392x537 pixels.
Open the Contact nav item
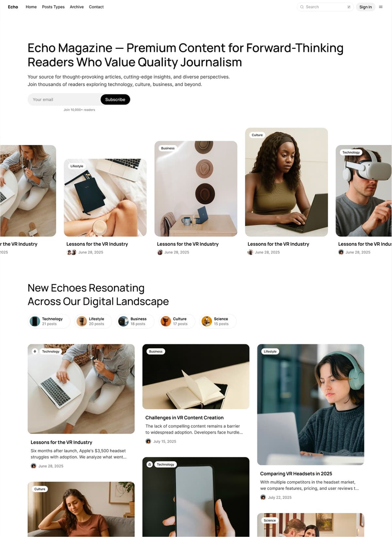tap(96, 7)
